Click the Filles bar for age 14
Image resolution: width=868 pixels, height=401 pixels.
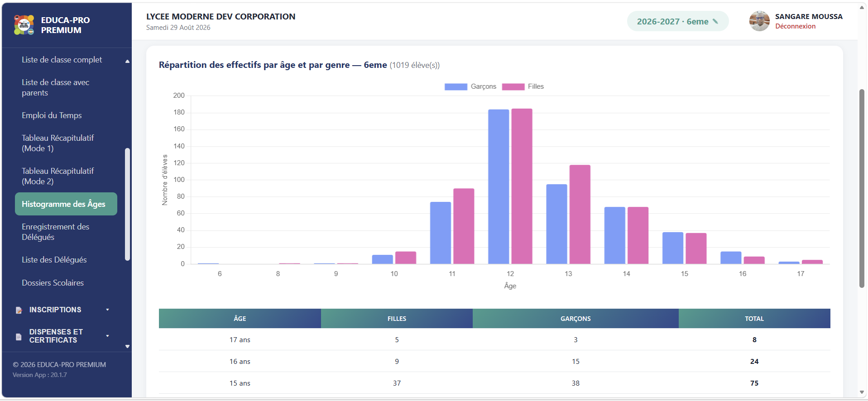click(x=638, y=235)
